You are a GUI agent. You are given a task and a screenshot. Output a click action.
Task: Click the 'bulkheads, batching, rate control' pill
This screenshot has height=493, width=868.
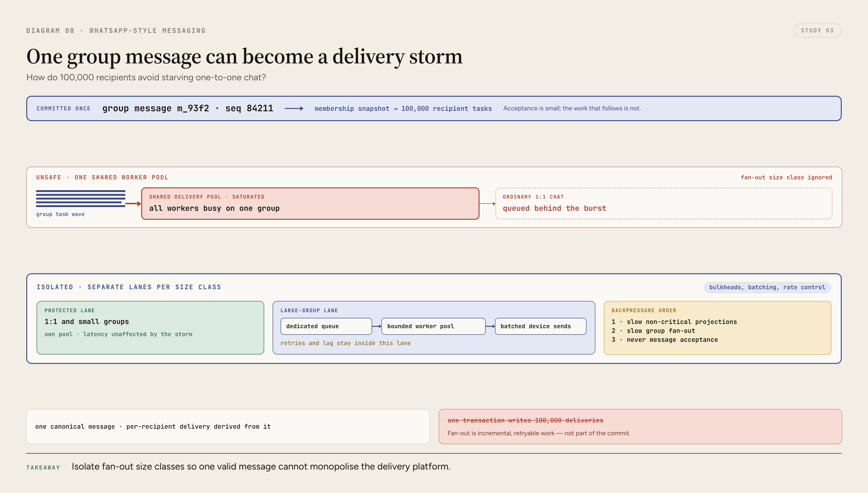pyautogui.click(x=767, y=288)
